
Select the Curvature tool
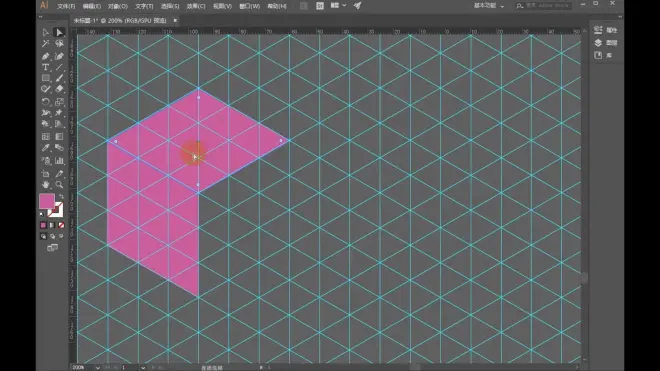pyautogui.click(x=59, y=56)
